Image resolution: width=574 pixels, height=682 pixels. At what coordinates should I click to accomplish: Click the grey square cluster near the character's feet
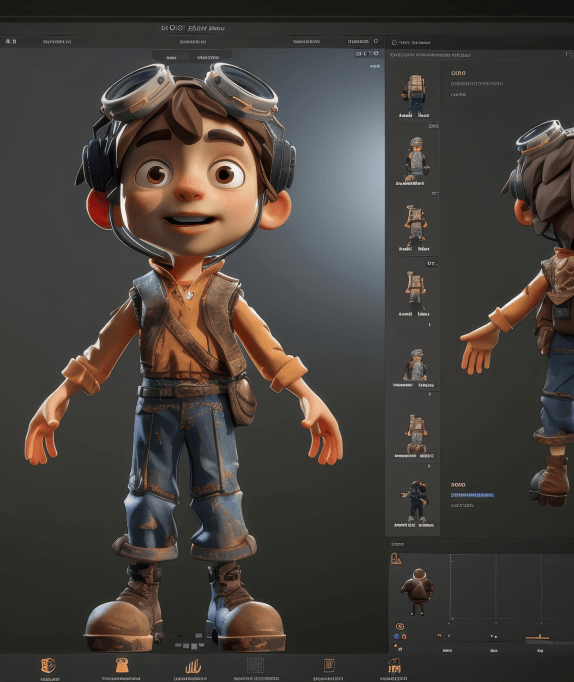(189, 642)
